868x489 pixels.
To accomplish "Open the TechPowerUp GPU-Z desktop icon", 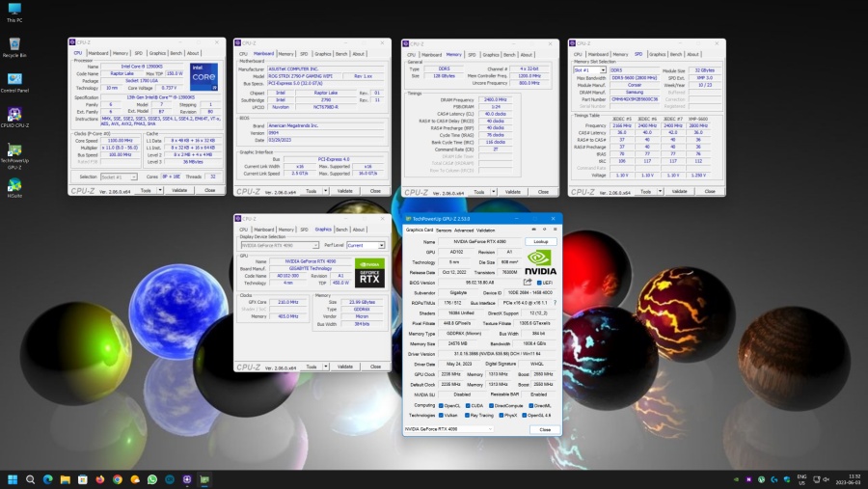I will coord(15,152).
